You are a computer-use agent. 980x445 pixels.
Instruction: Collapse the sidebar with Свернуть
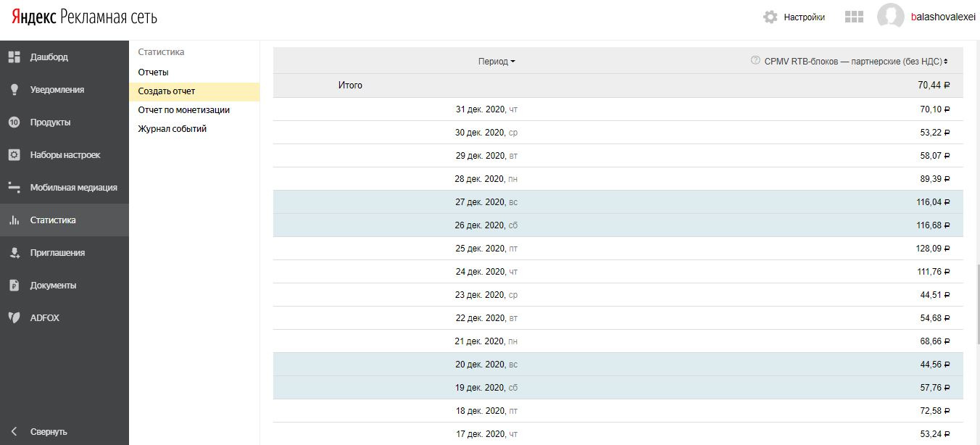41,431
